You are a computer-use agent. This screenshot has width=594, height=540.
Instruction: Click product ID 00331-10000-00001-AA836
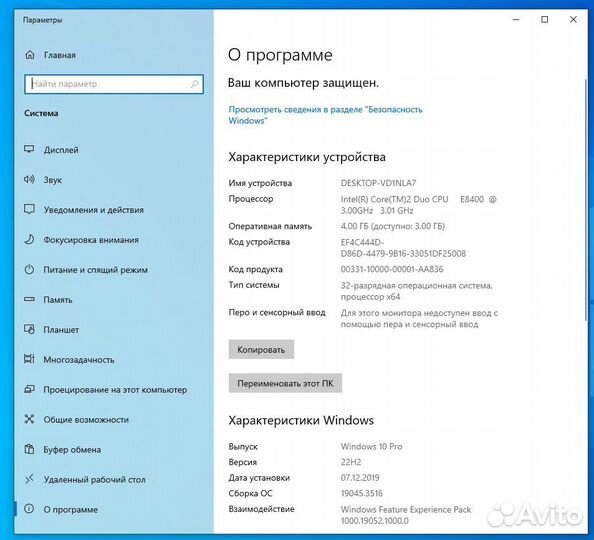pos(392,269)
